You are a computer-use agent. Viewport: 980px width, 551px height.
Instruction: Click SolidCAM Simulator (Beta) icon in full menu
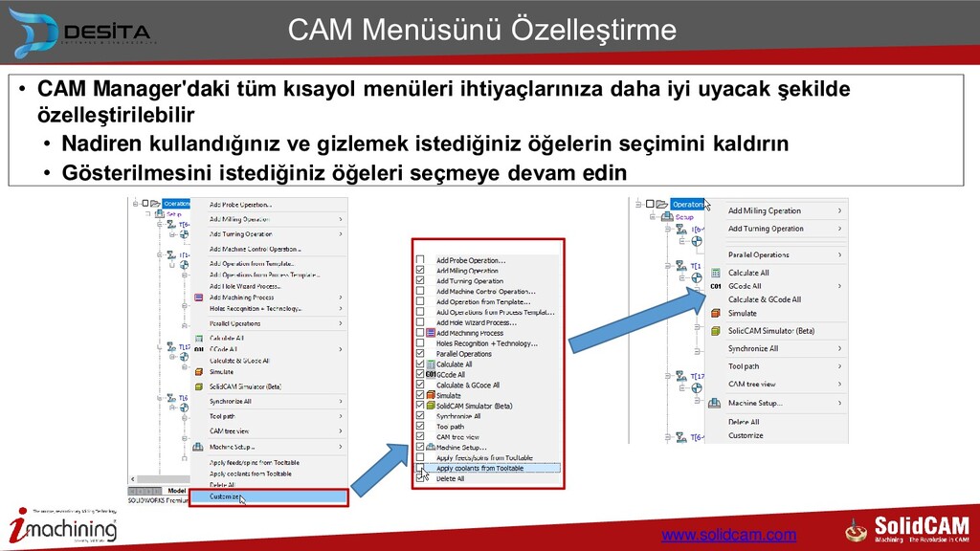coord(199,386)
